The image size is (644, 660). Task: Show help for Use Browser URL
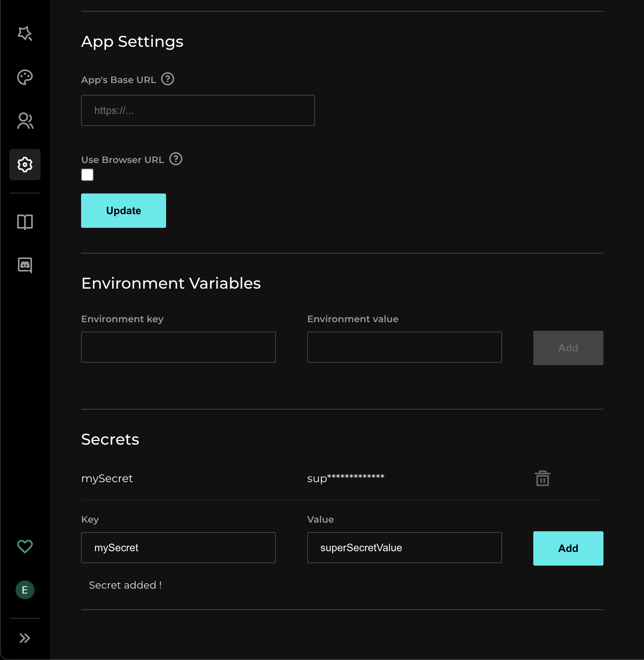pyautogui.click(x=176, y=159)
